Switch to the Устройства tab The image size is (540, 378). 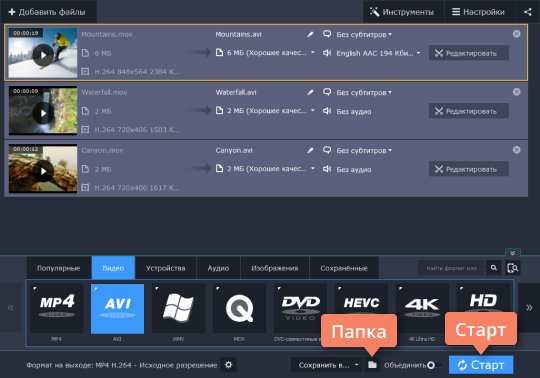point(166,268)
